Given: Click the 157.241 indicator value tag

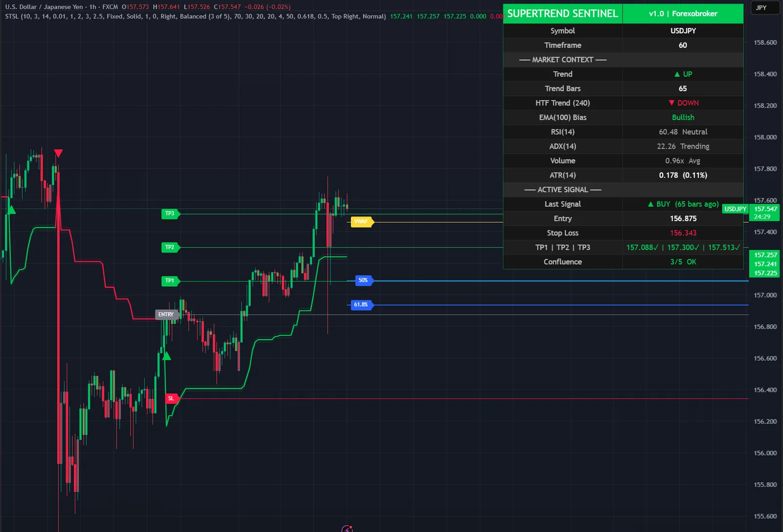Looking at the screenshot, I should coord(765,264).
